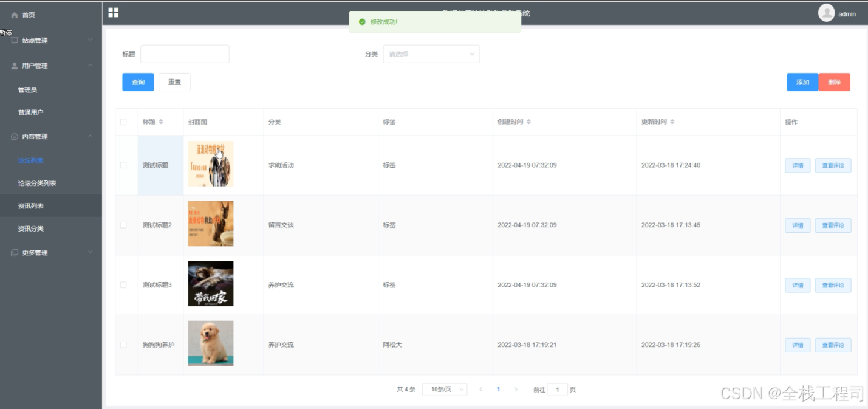Image resolution: width=868 pixels, height=409 pixels.
Task: Go to next page arrow
Action: [x=516, y=390]
